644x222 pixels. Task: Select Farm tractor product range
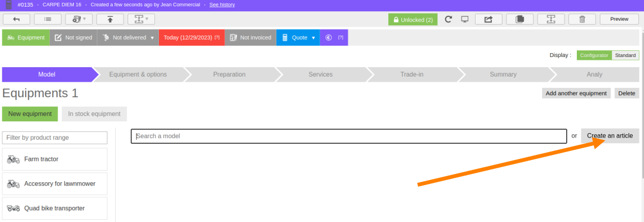(55, 159)
